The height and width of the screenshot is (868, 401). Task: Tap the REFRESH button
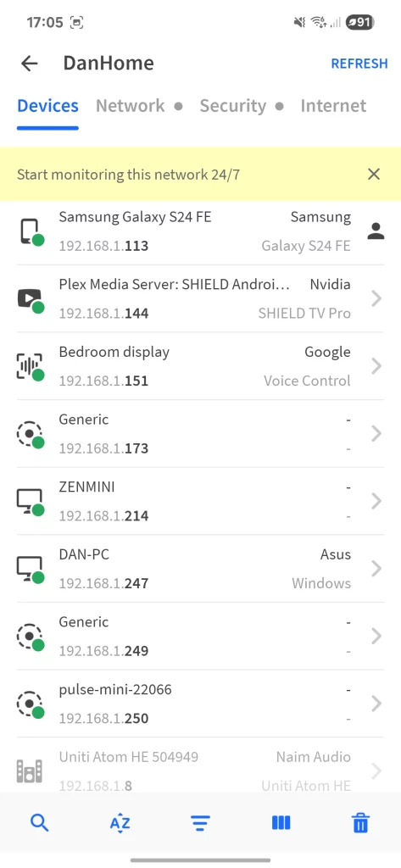359,64
